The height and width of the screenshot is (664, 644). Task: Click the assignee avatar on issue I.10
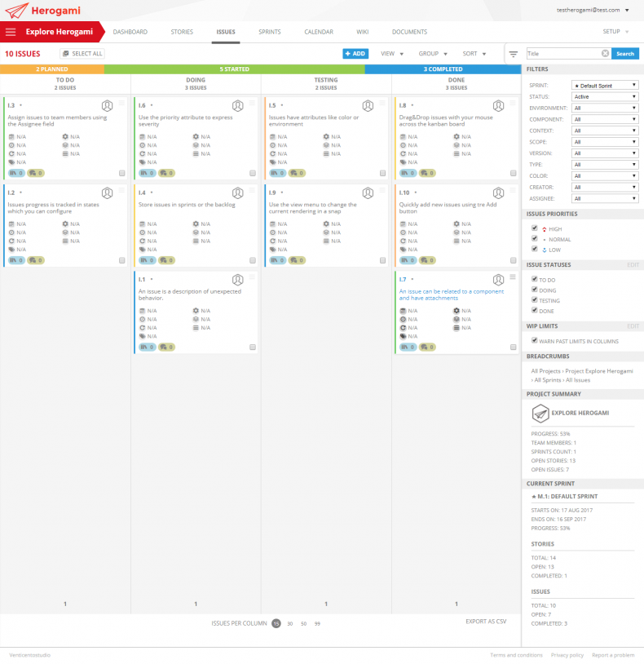pyautogui.click(x=498, y=193)
